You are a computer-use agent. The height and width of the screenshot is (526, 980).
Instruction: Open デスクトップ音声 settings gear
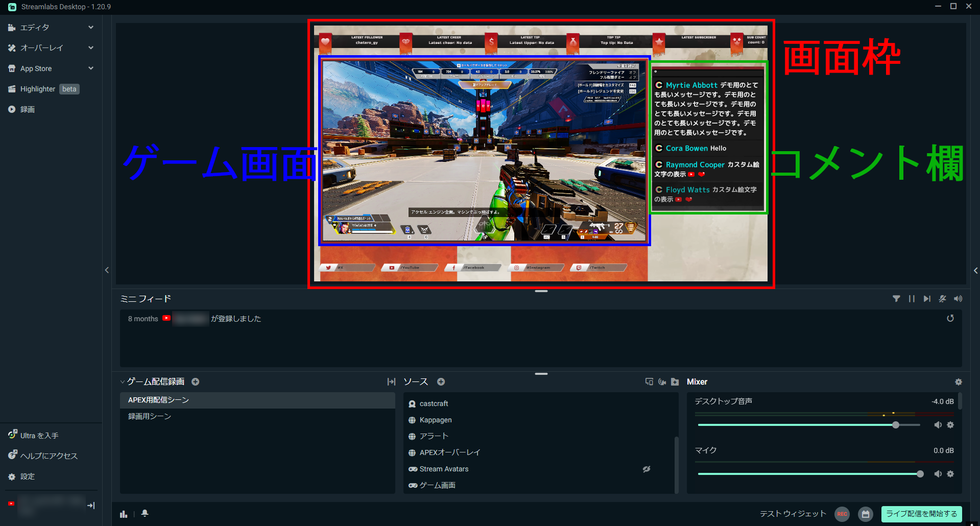click(x=950, y=425)
